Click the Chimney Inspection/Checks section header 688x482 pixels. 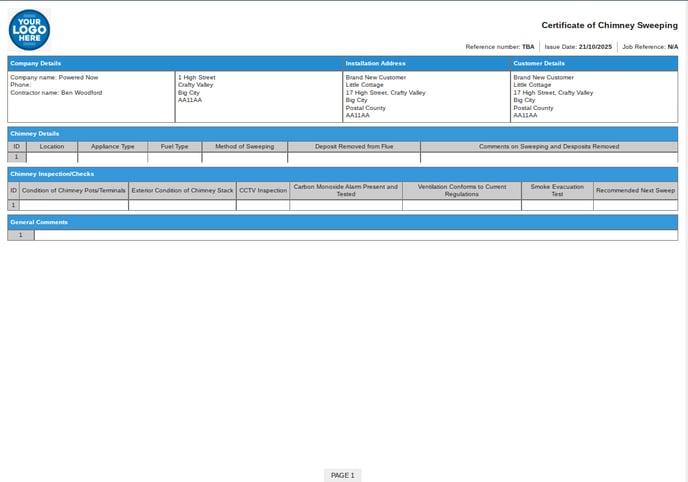click(x=52, y=174)
